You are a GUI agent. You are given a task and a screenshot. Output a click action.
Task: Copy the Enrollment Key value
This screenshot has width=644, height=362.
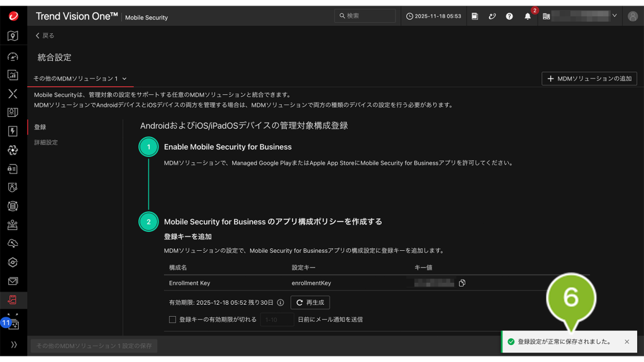pyautogui.click(x=462, y=283)
